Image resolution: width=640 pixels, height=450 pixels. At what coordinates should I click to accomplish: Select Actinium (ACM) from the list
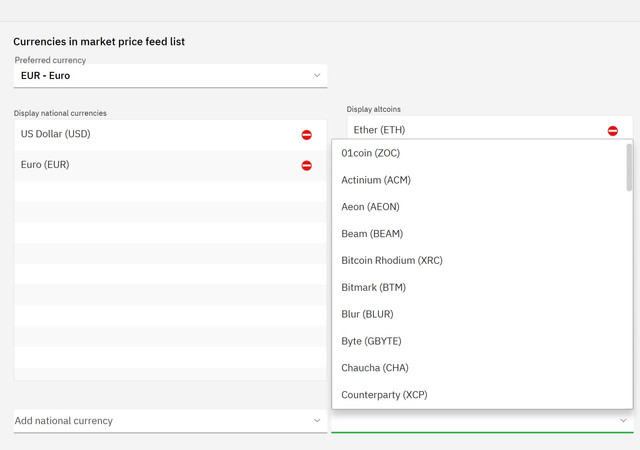point(479,180)
